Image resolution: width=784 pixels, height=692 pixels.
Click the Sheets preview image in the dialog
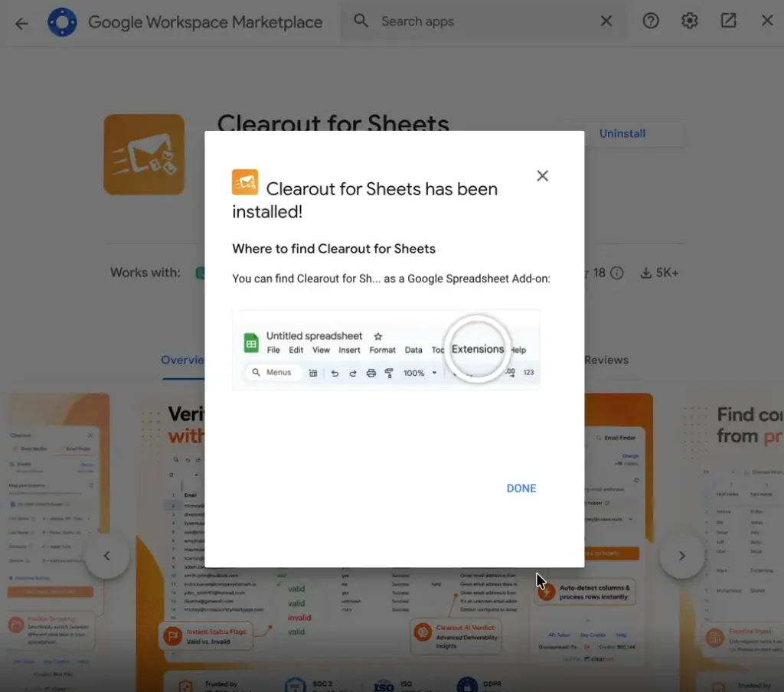point(386,350)
